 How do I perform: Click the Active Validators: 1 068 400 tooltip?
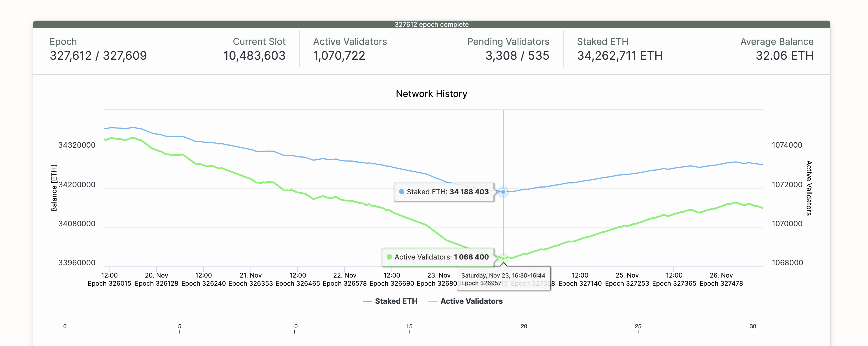pyautogui.click(x=438, y=257)
